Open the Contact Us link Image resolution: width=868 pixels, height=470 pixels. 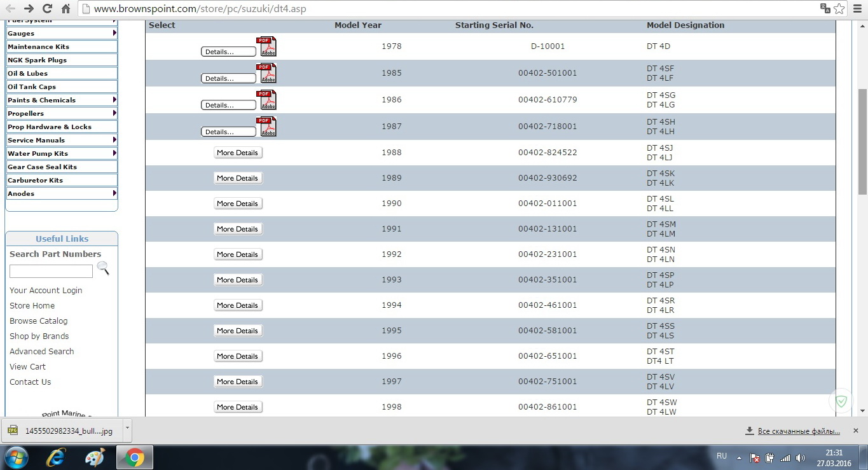point(30,382)
